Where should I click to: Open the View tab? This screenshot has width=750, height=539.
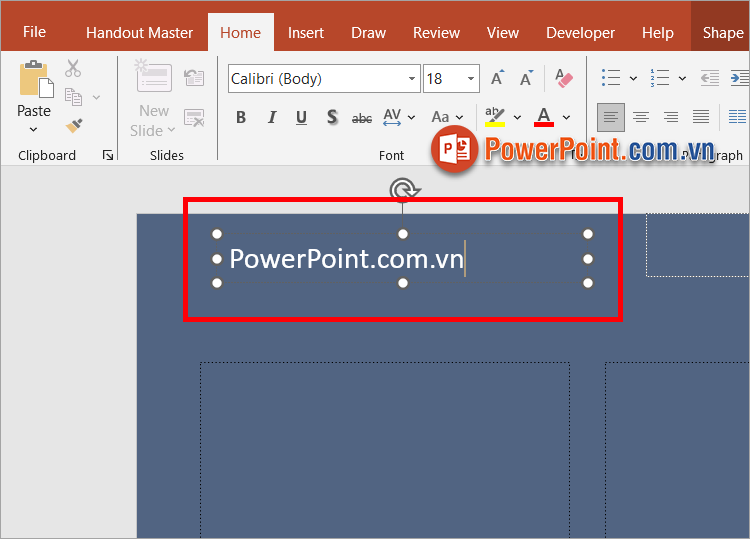tap(503, 33)
